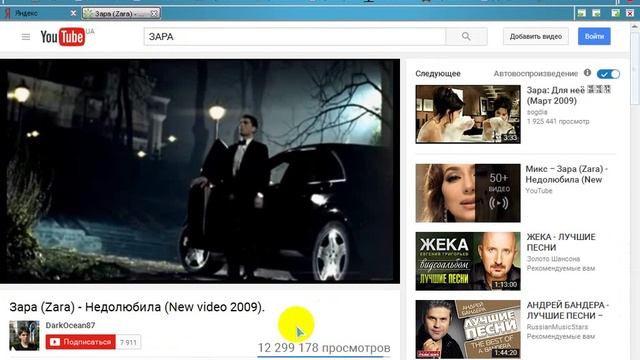Click the autoplay info icon
The height and width of the screenshot is (360, 640).
[x=587, y=73]
